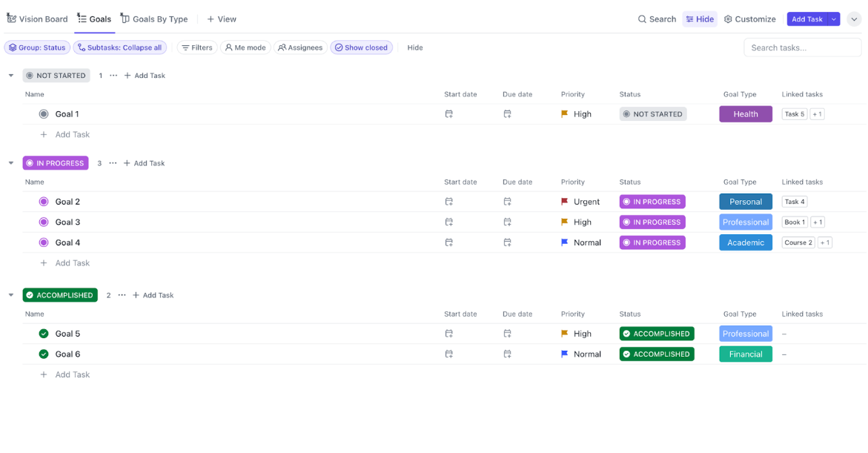Collapse the Not Started group arrow
The image size is (868, 453).
11,76
